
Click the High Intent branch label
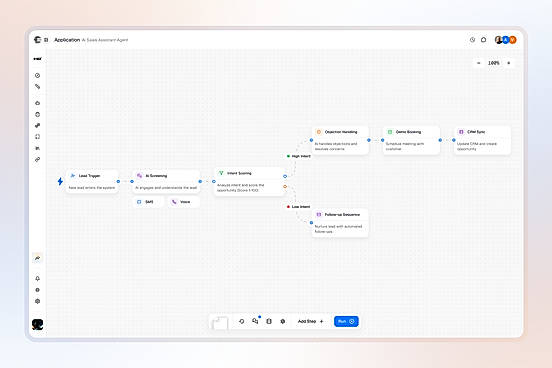click(299, 156)
